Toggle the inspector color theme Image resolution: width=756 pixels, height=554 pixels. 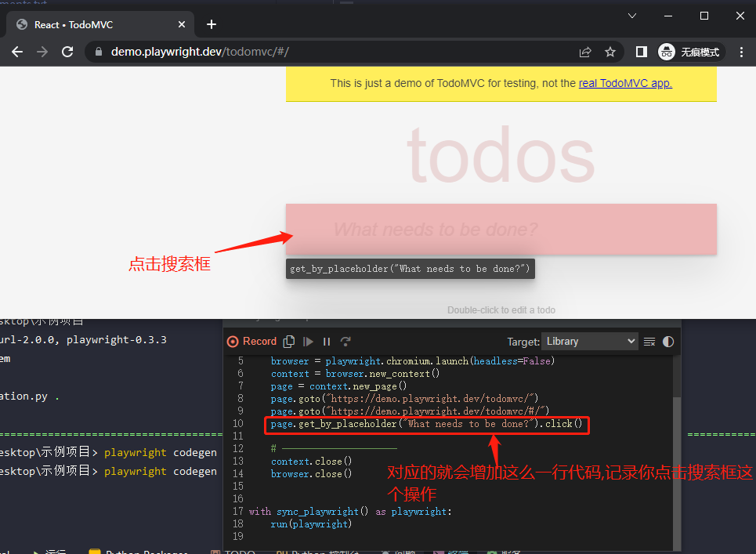668,342
